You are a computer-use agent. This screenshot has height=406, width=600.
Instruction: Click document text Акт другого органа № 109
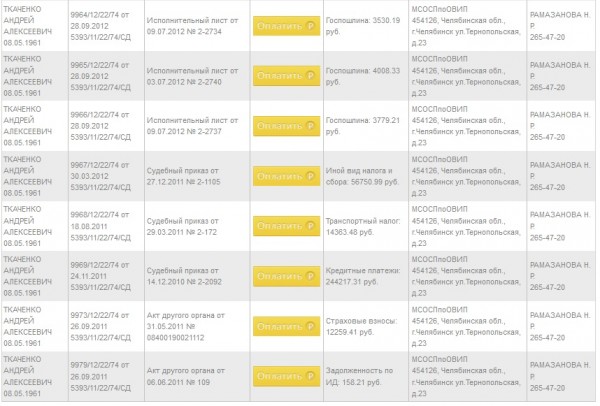[x=186, y=377]
